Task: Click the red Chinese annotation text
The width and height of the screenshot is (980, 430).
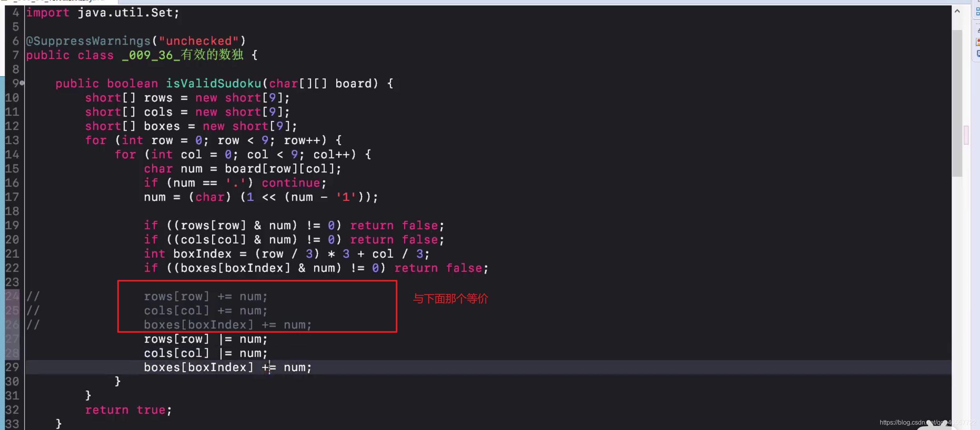Action: 450,299
